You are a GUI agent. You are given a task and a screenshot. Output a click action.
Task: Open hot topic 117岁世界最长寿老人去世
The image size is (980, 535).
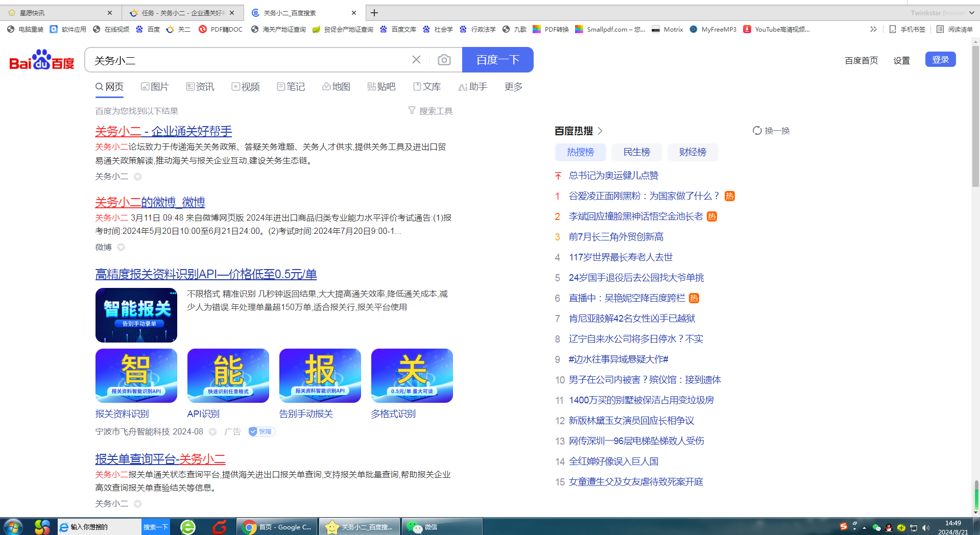coord(621,257)
